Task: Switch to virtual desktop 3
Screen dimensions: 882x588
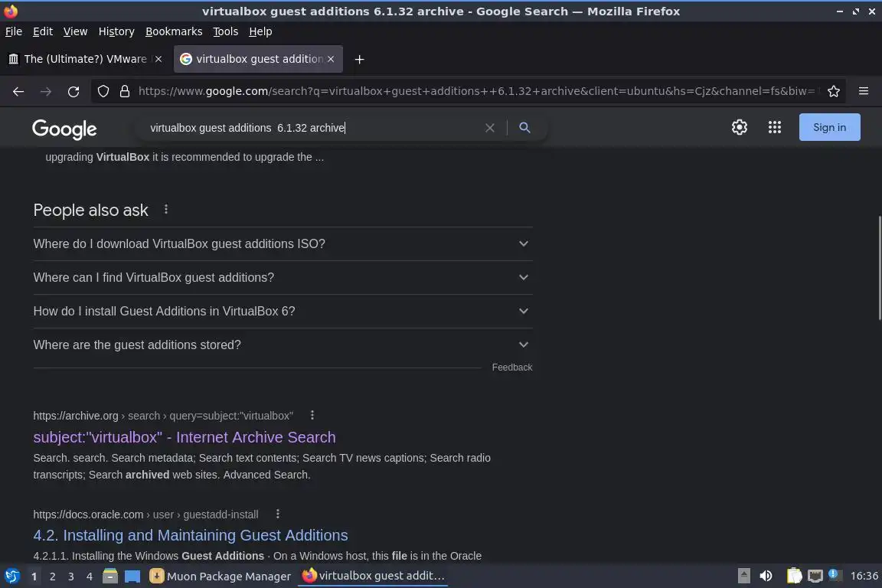Action: 71,577
